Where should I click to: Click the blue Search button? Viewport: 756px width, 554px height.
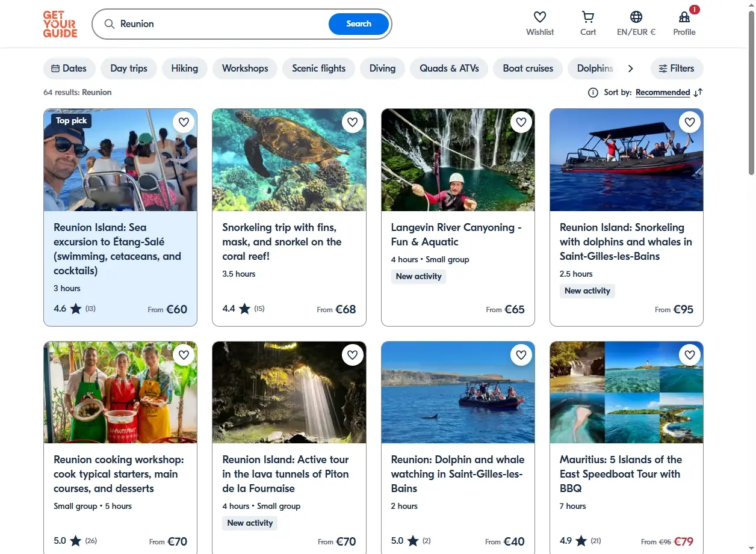pos(359,24)
